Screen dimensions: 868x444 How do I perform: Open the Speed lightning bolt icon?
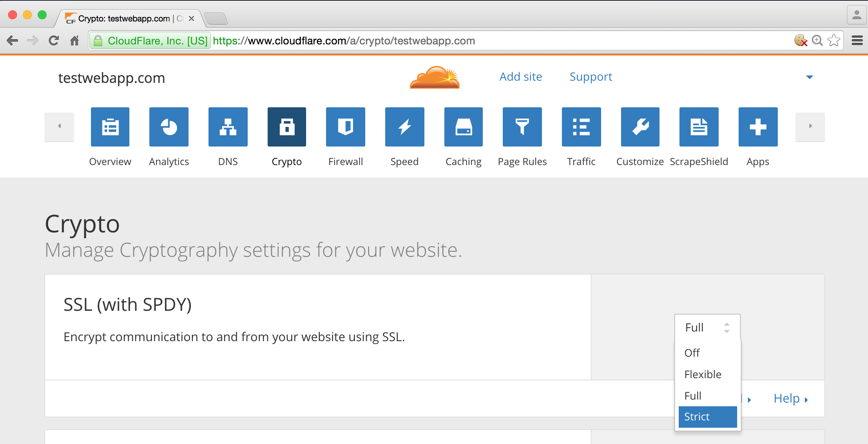tap(404, 127)
